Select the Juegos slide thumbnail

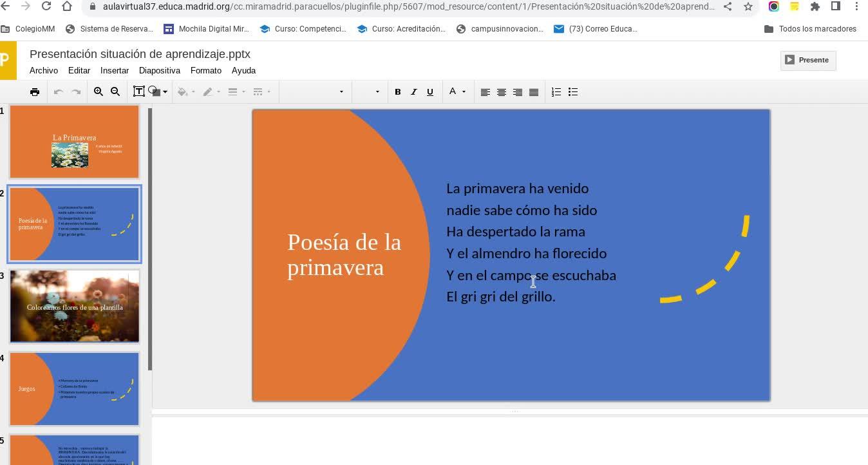[75, 389]
